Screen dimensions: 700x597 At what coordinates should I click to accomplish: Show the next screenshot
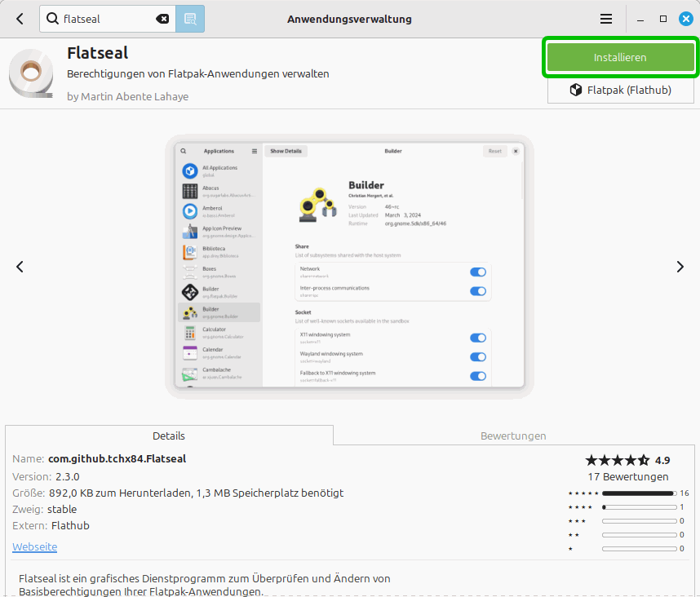point(680,267)
